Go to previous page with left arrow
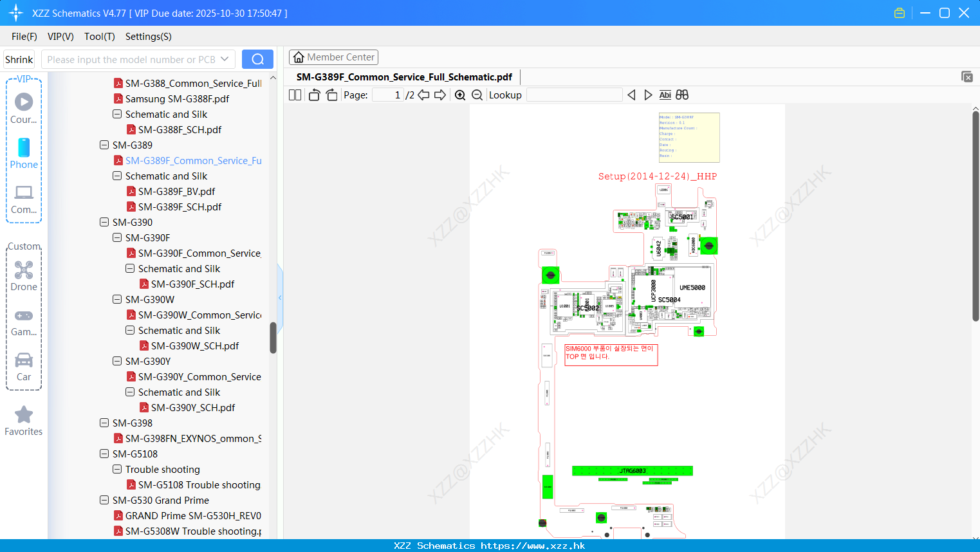The width and height of the screenshot is (980, 552). (x=423, y=95)
